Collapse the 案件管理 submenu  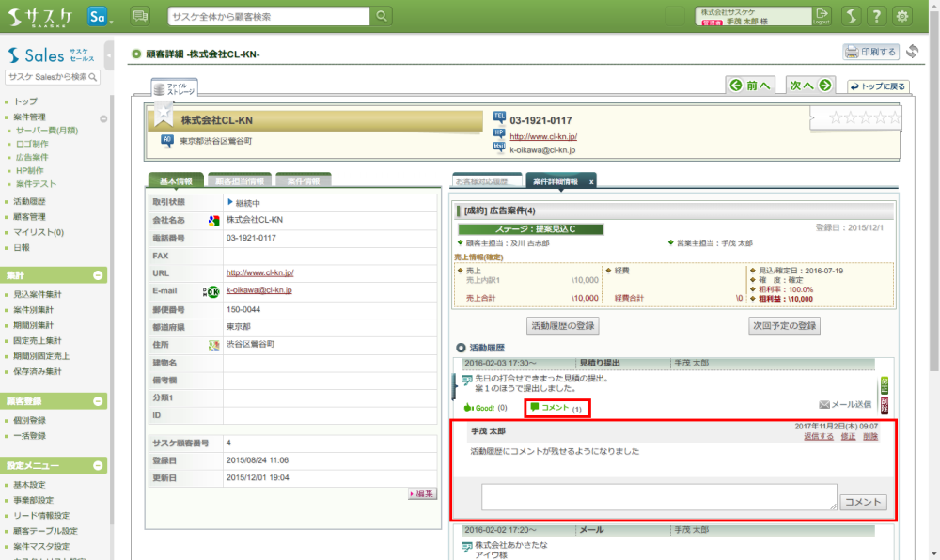(x=103, y=118)
